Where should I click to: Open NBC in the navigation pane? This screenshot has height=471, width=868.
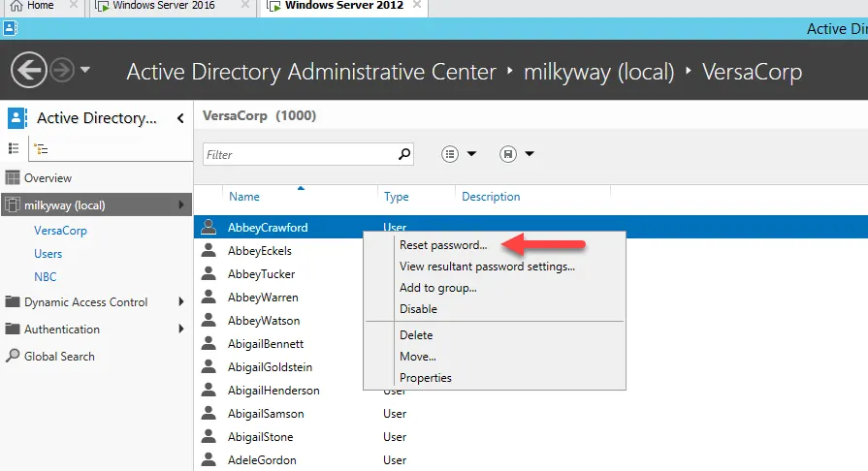tap(46, 277)
